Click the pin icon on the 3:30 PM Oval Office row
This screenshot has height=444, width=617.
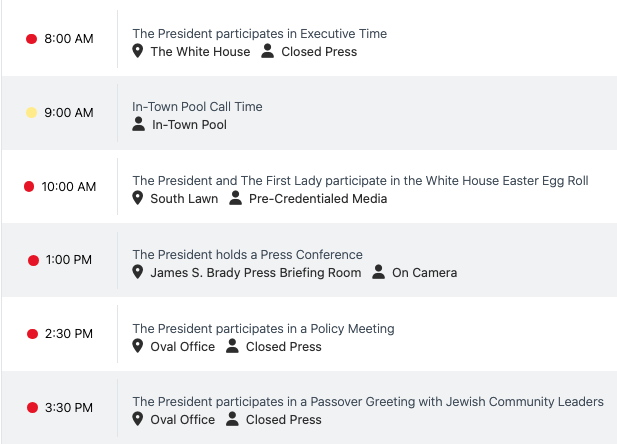(x=139, y=420)
